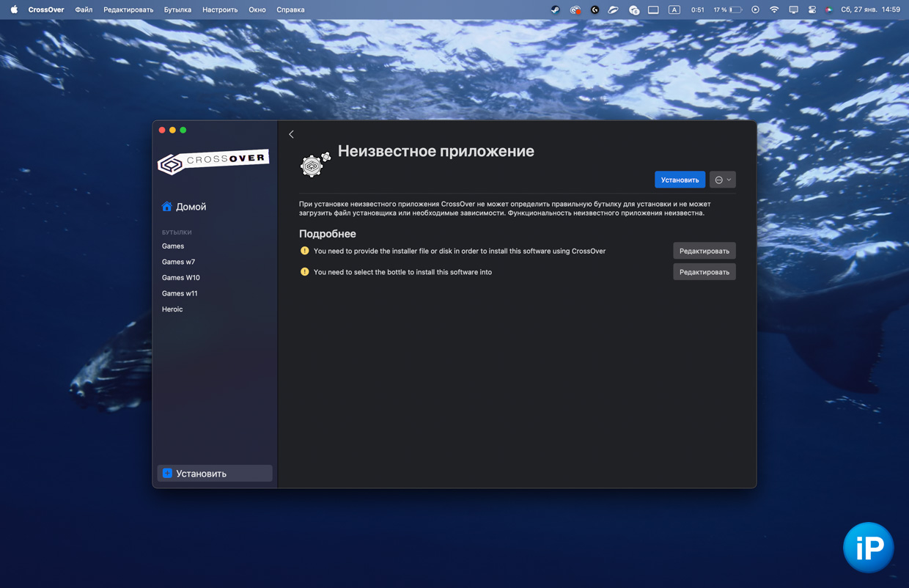Open the Настроить menu

pyautogui.click(x=220, y=10)
